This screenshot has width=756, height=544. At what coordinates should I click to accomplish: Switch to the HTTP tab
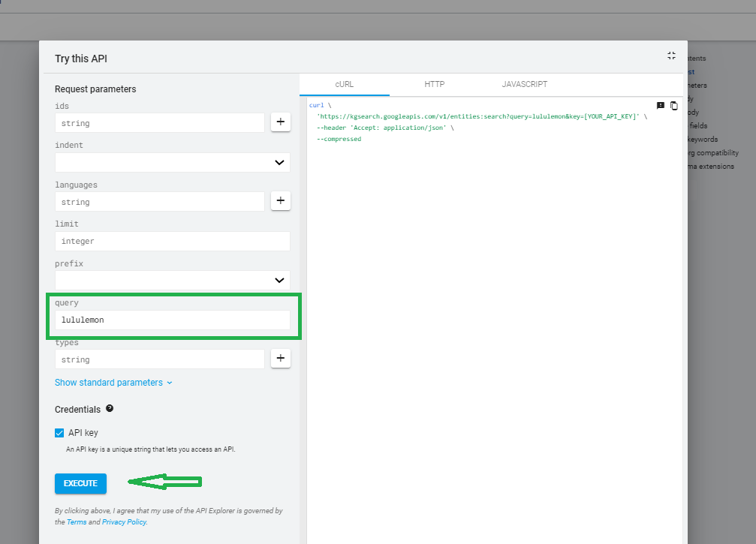[x=435, y=84]
